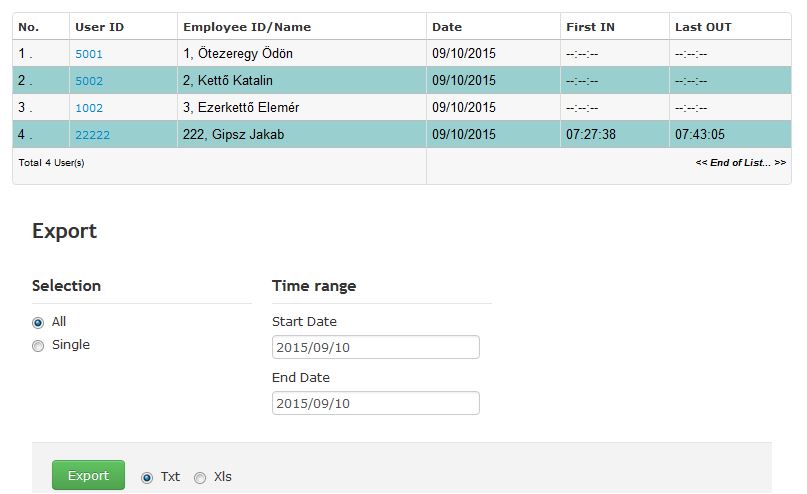Viewport: 807px width, 494px height.
Task: Open user ID 1002 link
Action: 89,108
